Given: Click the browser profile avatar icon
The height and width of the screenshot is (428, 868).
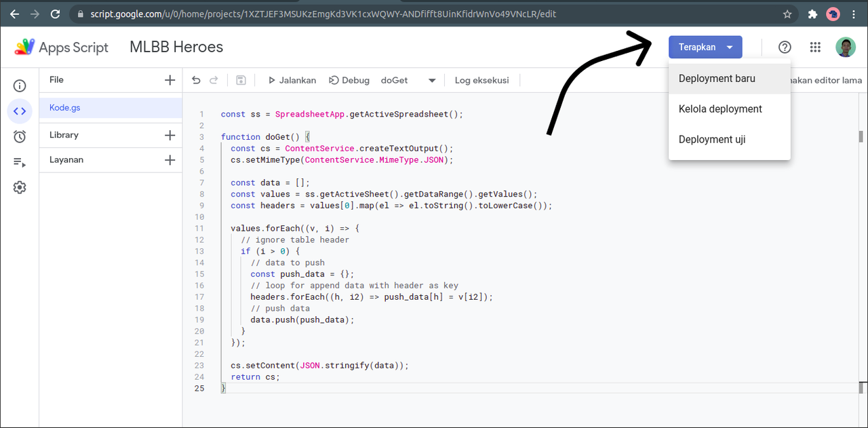Looking at the screenshot, I should (x=834, y=14).
